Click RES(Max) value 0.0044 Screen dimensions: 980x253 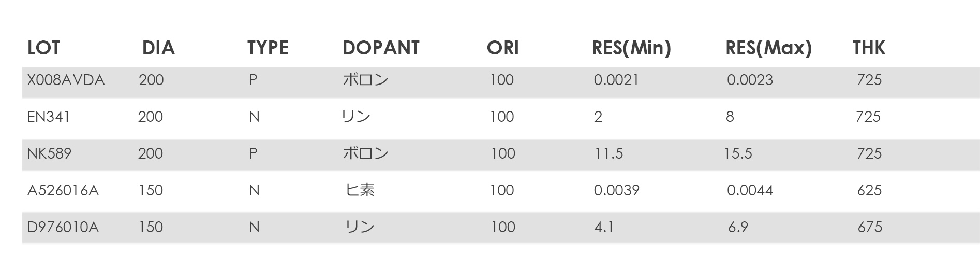pyautogui.click(x=750, y=190)
